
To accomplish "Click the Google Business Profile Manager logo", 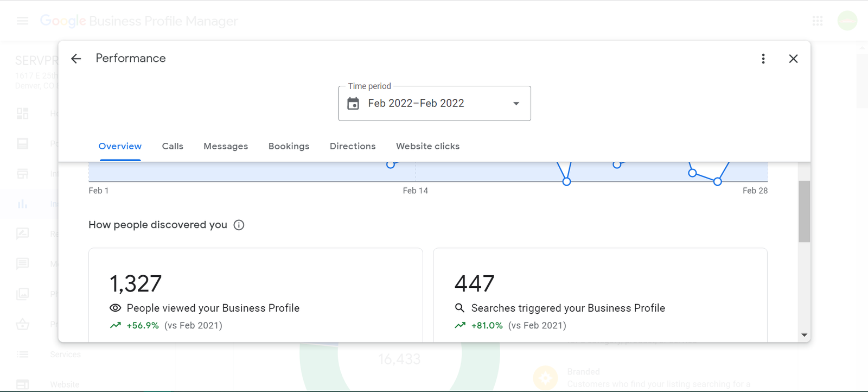I will 139,21.
